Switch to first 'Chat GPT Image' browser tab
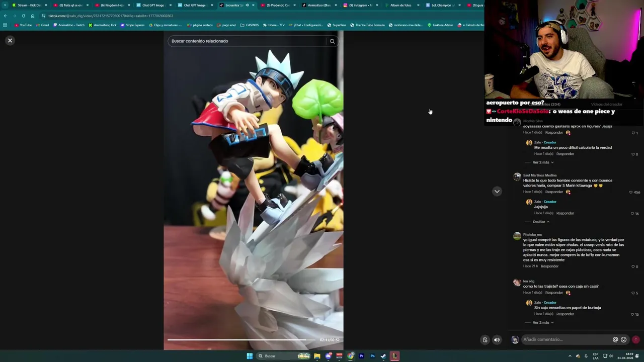The width and height of the screenshot is (644, 362). coord(153,5)
